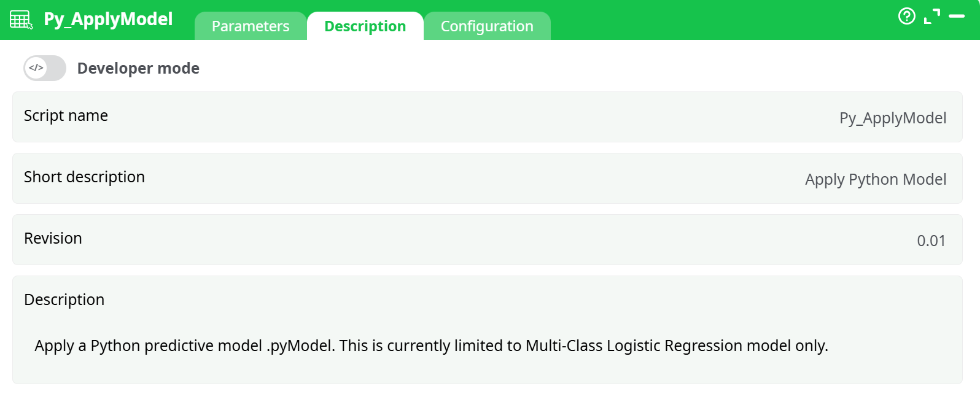Select the question mark help circle
This screenshot has width=980, height=394.
click(907, 17)
